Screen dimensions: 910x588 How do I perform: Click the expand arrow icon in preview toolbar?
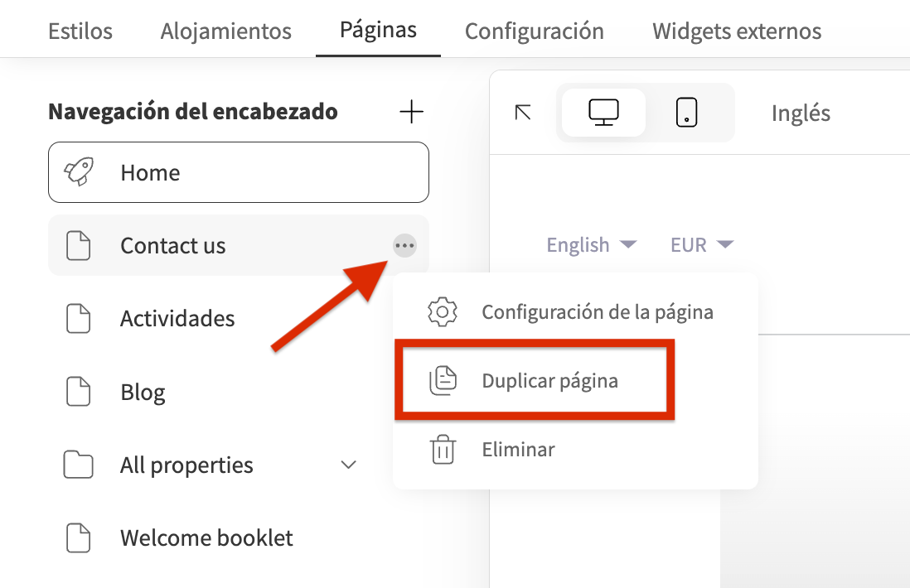coord(523,113)
